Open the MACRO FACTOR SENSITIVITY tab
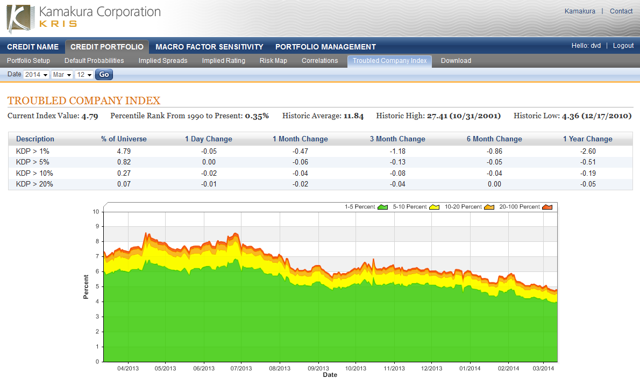The height and width of the screenshot is (380, 640). pos(209,47)
